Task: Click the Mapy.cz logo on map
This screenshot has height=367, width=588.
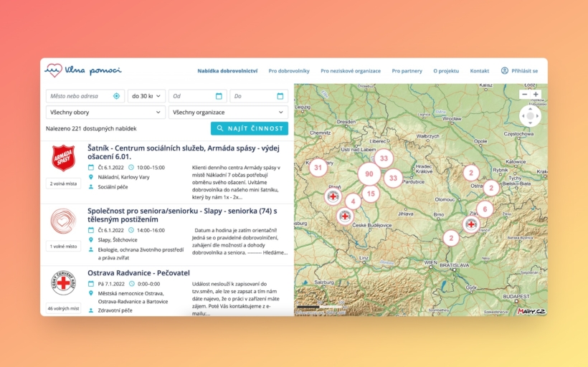Action: (x=531, y=311)
